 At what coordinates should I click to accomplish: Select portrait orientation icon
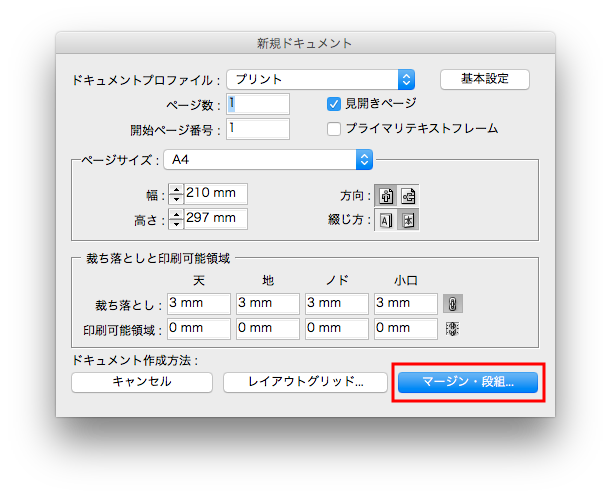pyautogui.click(x=386, y=196)
